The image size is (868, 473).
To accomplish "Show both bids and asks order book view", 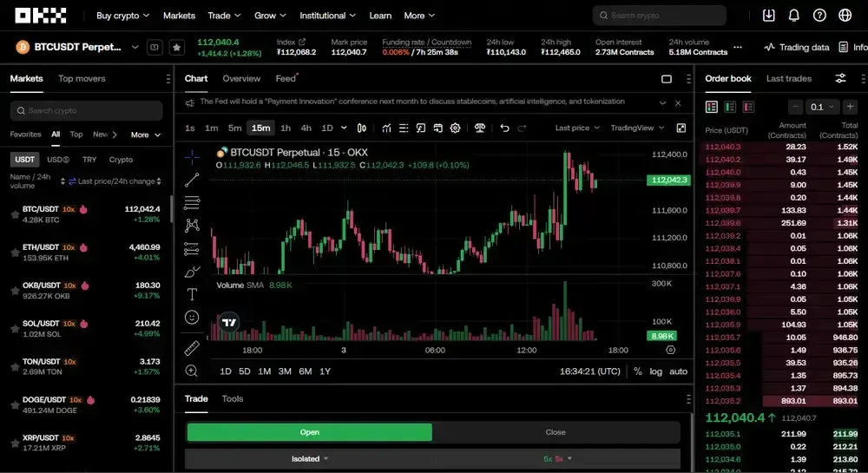I will [712, 107].
